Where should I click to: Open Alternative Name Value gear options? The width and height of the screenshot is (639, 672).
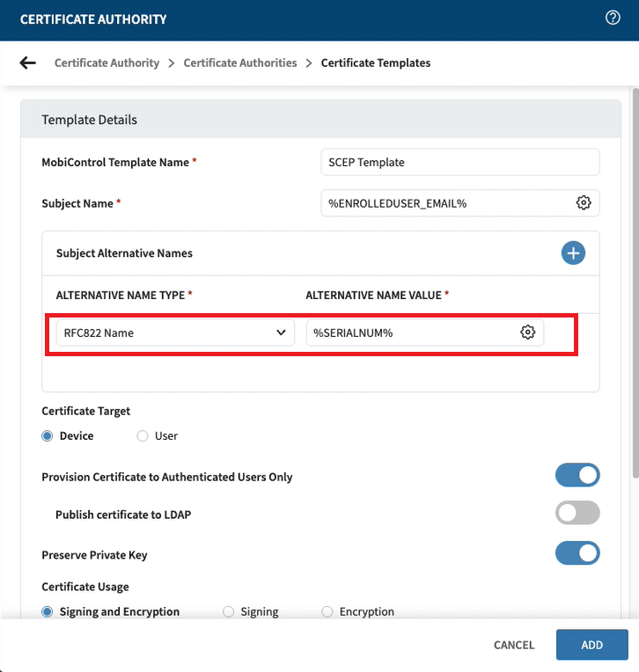[x=528, y=332]
